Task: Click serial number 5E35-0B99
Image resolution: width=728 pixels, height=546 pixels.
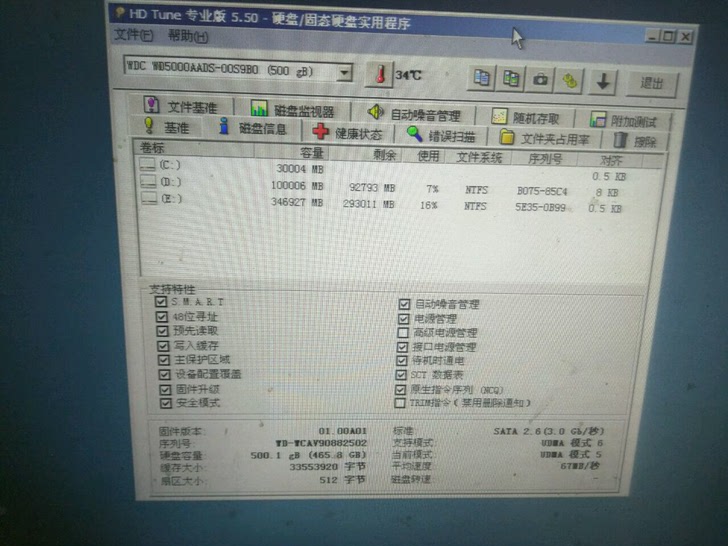Action: 540,207
